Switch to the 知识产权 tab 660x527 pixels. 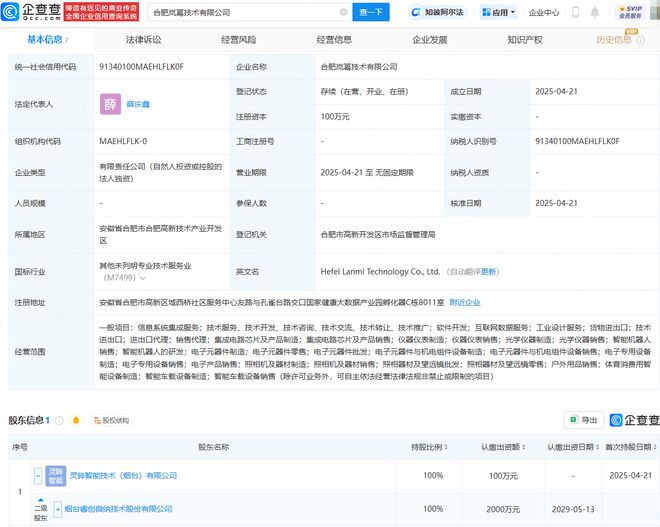(x=525, y=40)
